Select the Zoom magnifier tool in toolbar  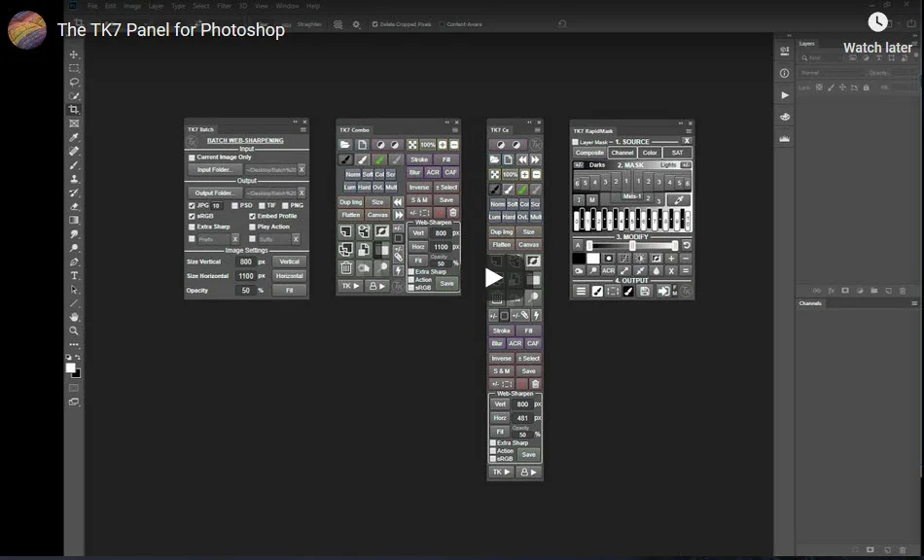74,331
